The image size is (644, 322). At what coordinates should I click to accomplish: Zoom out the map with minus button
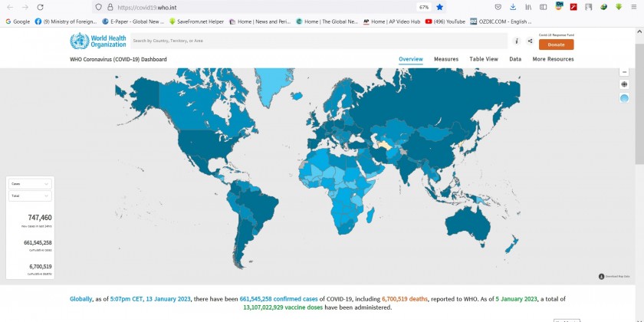click(x=624, y=71)
